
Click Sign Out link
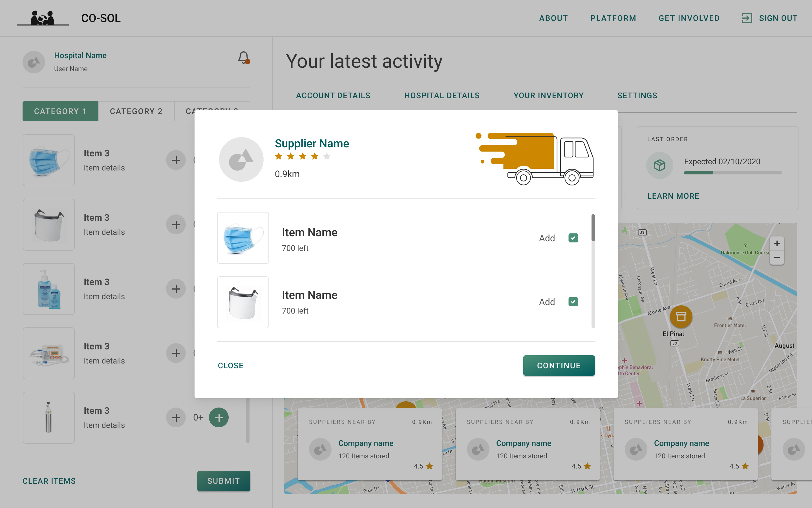click(778, 18)
